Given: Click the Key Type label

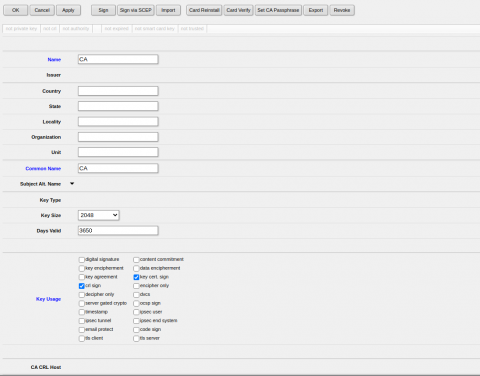Looking at the screenshot, I should [50, 200].
